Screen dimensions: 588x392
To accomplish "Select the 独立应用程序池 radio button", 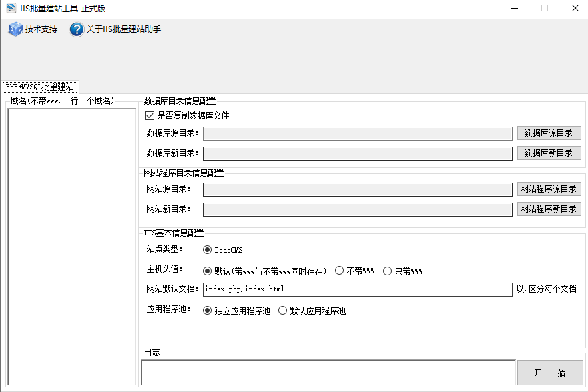I will coord(208,310).
